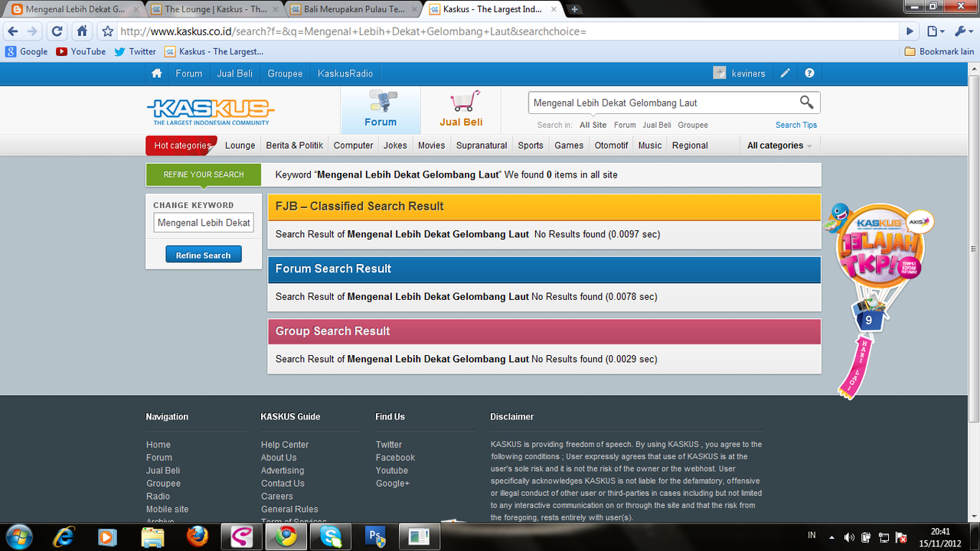Click Kaskus home icon in blue bar
This screenshot has height=551, width=980.
tap(157, 73)
